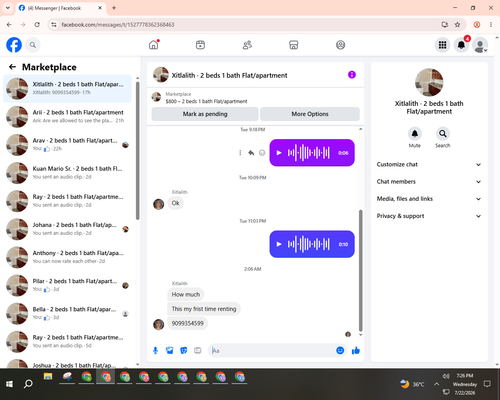Click the browser address bar URL
500x400 pixels.
(x=118, y=25)
